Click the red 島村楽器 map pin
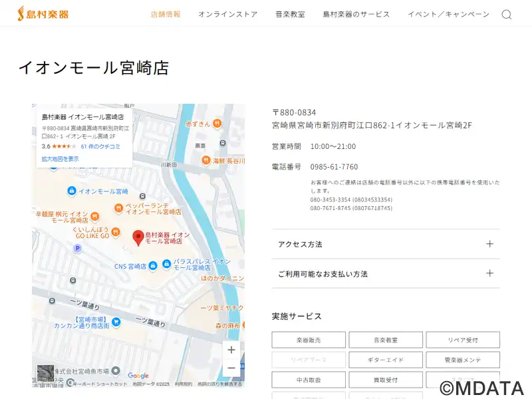The image size is (532, 399). click(x=138, y=237)
